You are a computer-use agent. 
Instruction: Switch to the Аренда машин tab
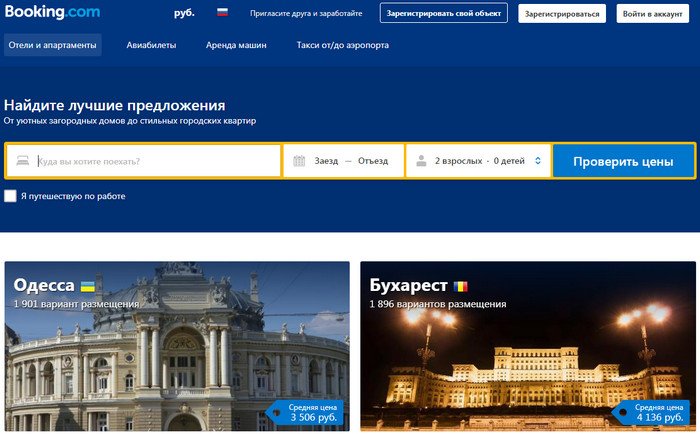click(x=236, y=45)
